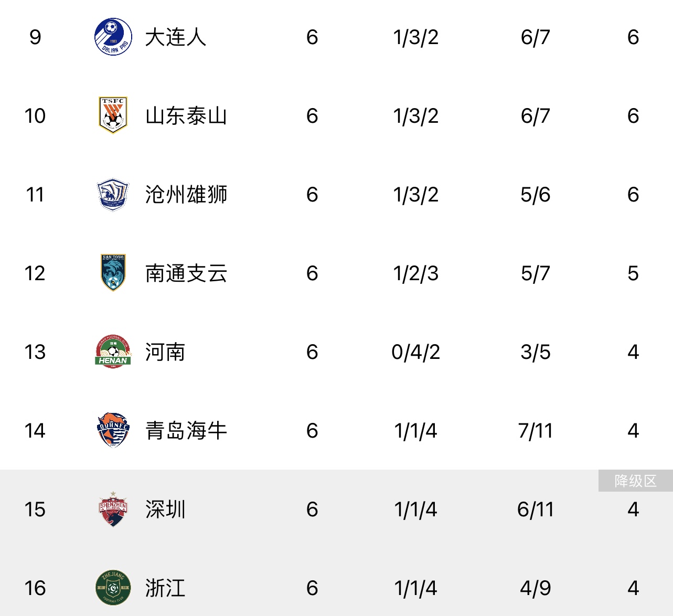Tap the Qingdao Hainiu QDHNFC crest

pos(113,430)
